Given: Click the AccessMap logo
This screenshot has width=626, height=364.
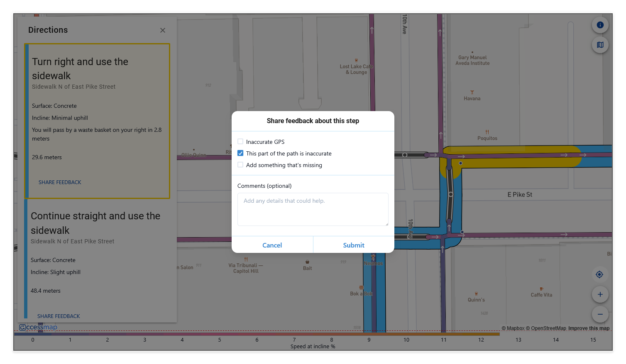Looking at the screenshot, I should tap(38, 328).
